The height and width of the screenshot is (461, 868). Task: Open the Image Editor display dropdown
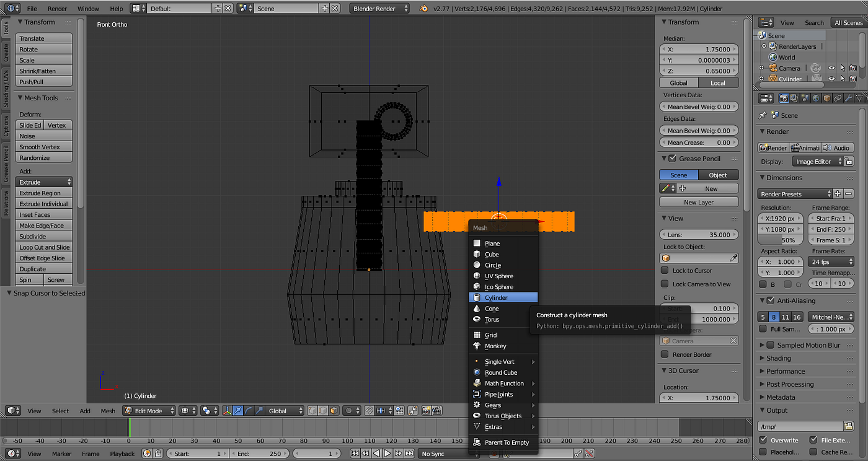pyautogui.click(x=818, y=162)
